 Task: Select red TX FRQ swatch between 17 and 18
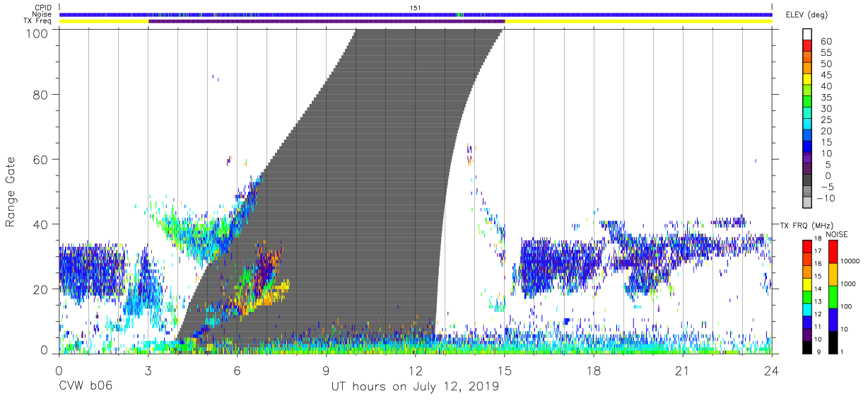807,245
